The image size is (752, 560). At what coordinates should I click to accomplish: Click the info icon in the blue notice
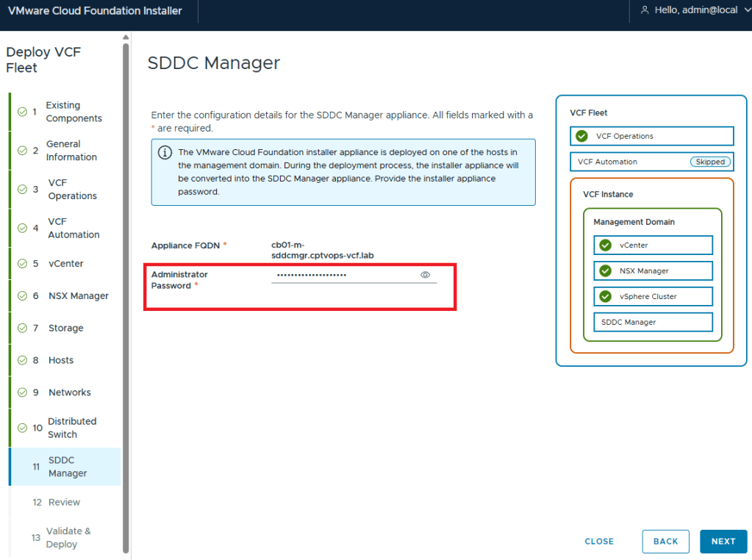coord(165,153)
